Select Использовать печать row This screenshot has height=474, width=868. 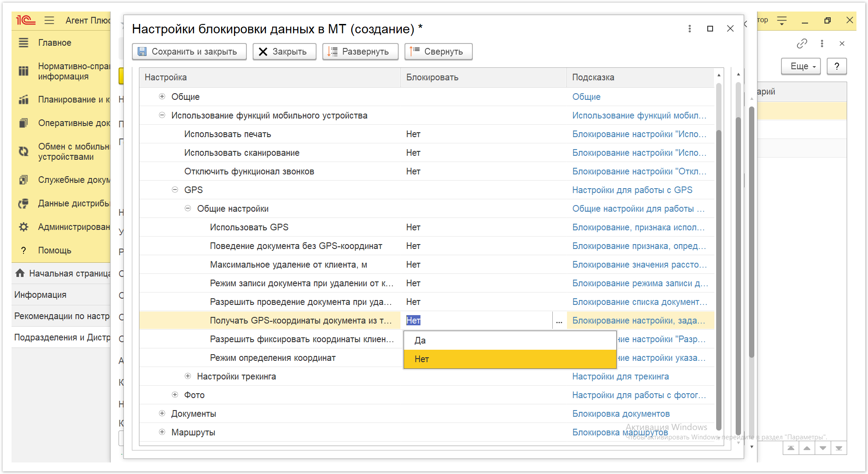point(426,134)
